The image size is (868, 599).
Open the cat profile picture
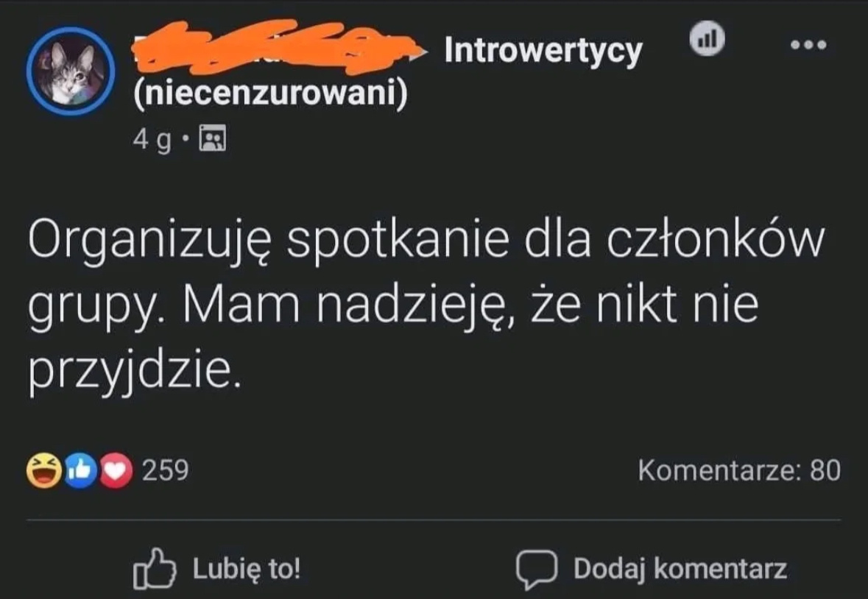[70, 71]
